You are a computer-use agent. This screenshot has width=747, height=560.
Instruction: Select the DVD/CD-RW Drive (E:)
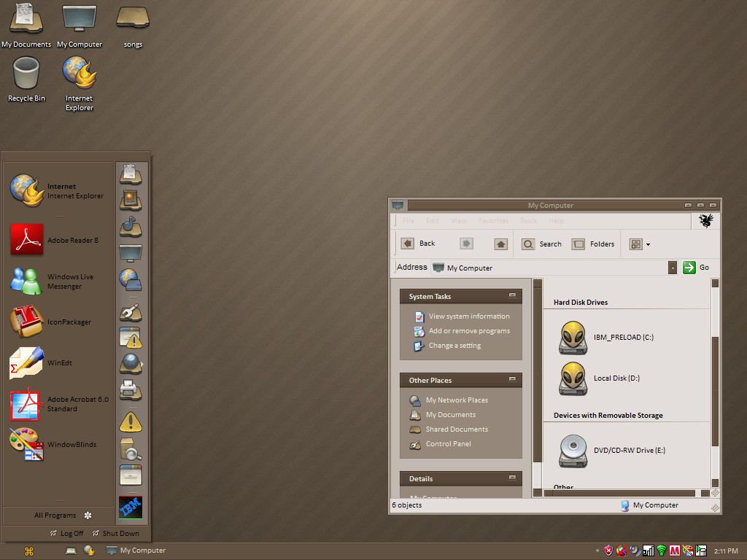coord(612,450)
